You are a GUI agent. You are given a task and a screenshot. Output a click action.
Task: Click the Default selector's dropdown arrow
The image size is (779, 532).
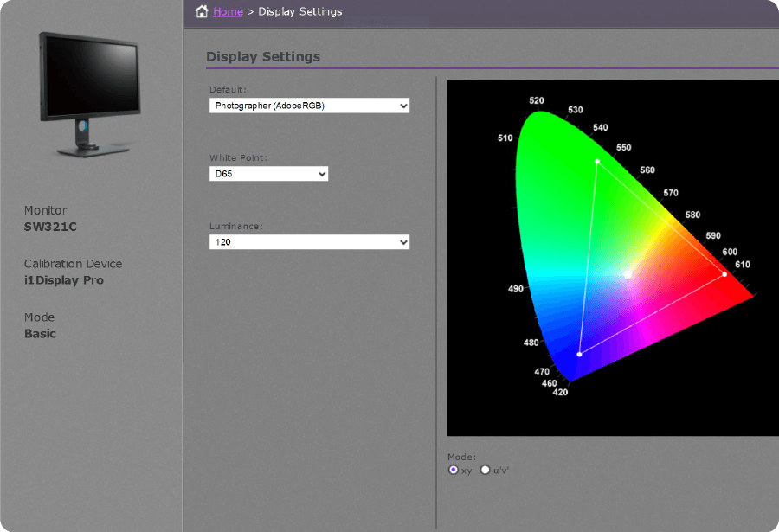point(403,105)
